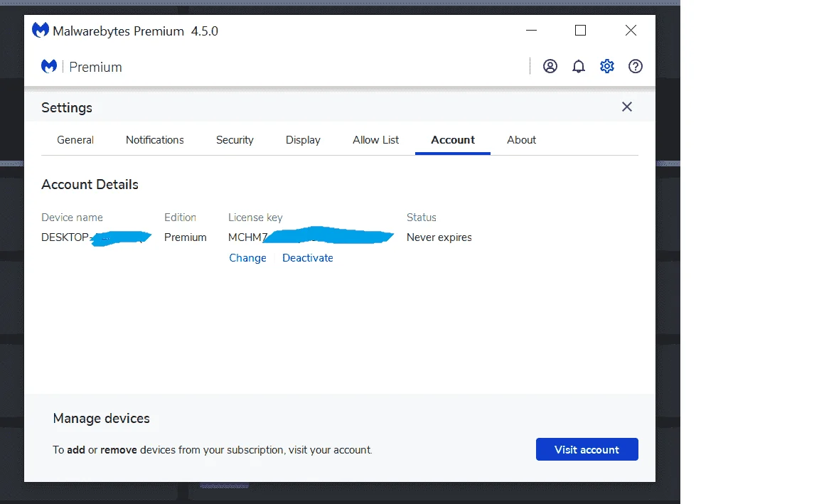Screen dimensions: 819x504
Task: Click the Malwarebytes title bar logo
Action: point(41,31)
